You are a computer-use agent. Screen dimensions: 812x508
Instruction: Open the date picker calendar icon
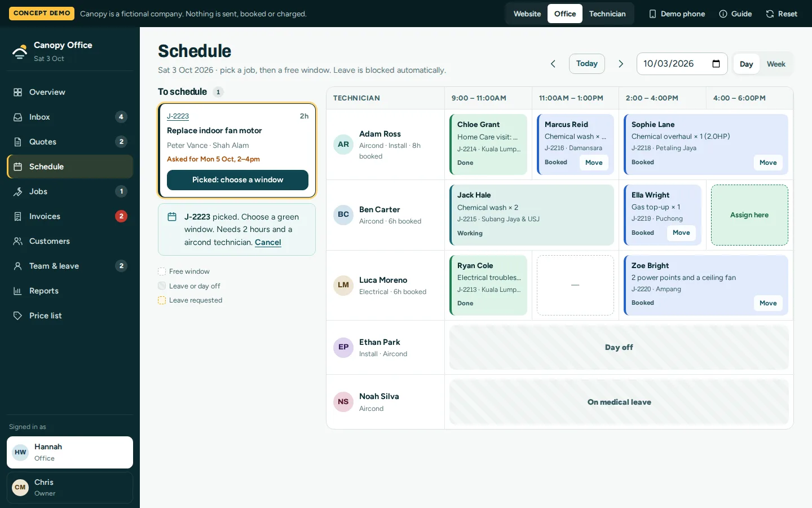click(716, 64)
